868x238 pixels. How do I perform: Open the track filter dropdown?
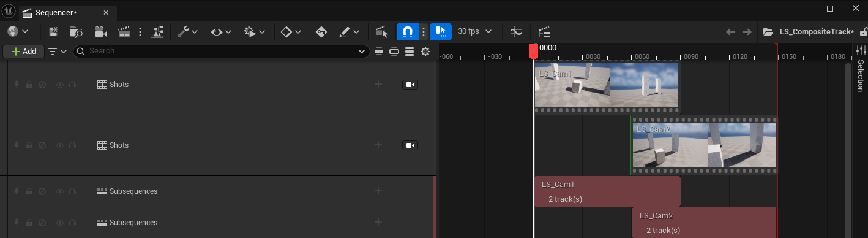58,52
